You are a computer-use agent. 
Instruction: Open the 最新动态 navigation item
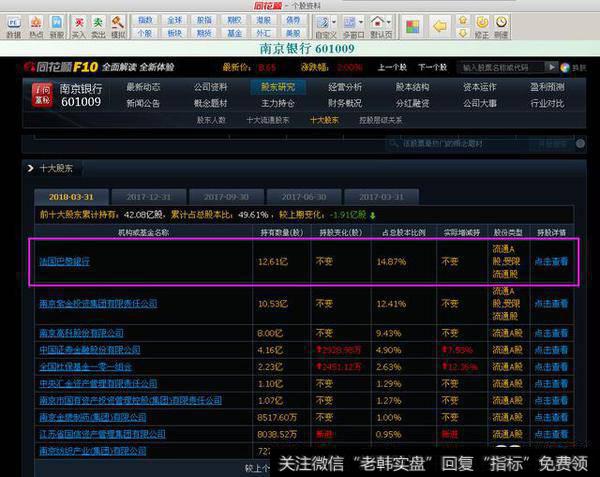click(143, 87)
